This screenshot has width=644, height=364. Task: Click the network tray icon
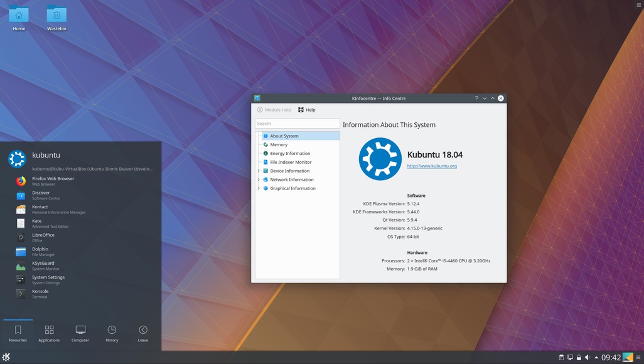coord(570,358)
